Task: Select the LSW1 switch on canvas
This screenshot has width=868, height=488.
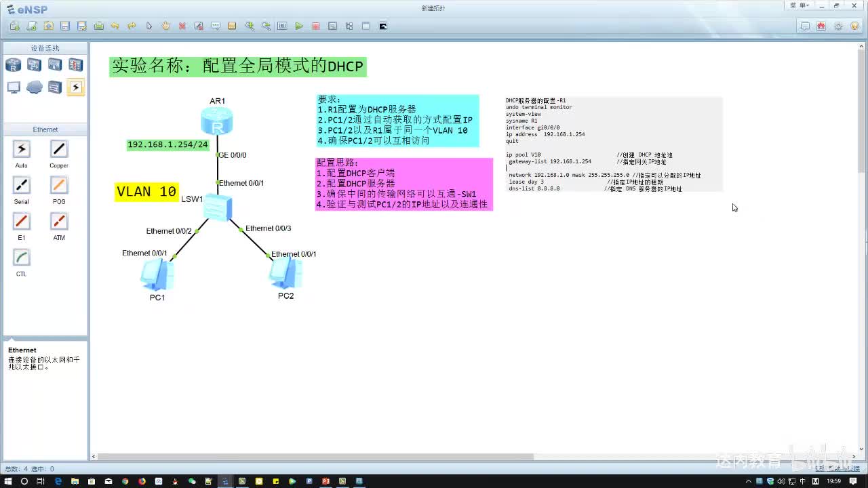Action: click(218, 207)
